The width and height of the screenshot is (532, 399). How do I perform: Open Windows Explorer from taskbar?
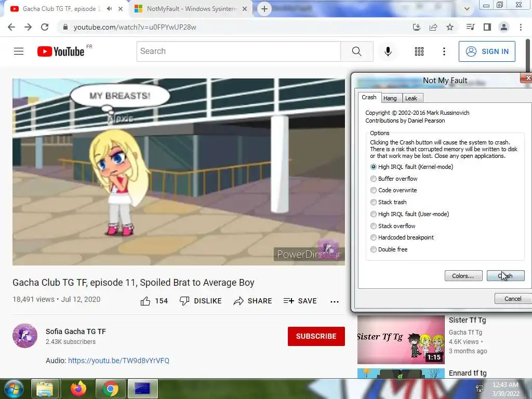[45, 389]
